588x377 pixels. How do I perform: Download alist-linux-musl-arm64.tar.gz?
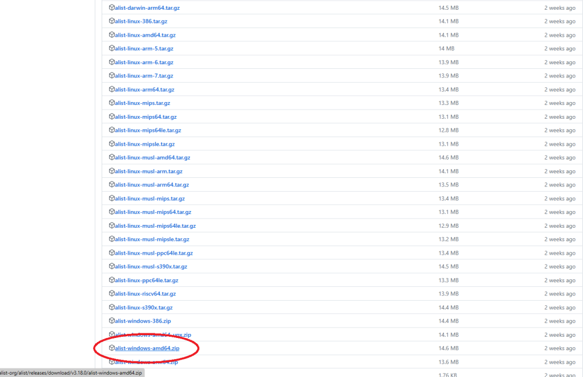[152, 185]
